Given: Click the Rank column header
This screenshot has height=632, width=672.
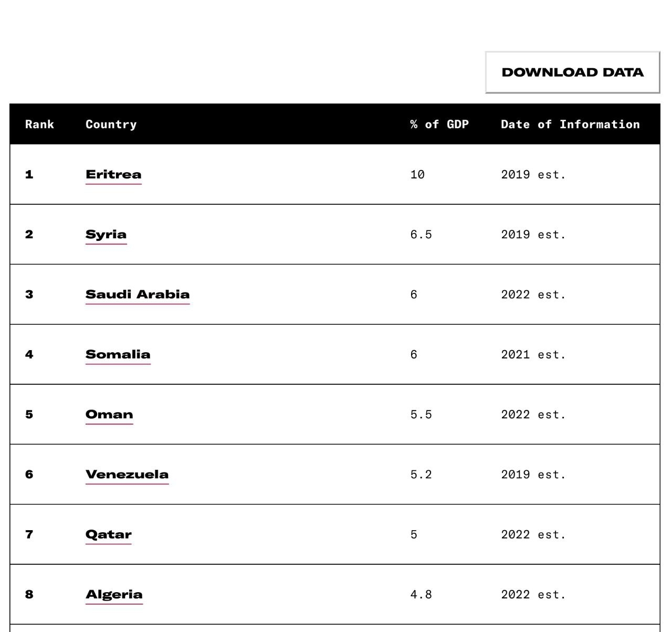Looking at the screenshot, I should coord(39,124).
